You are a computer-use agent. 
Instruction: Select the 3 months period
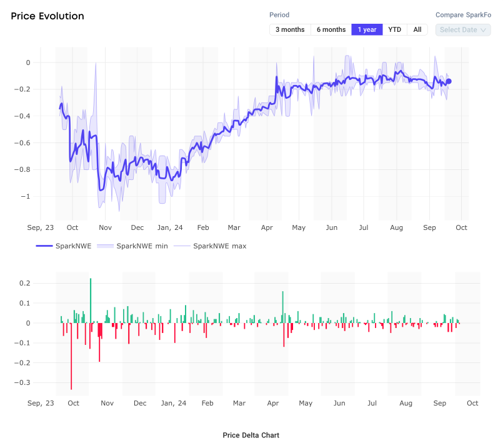tap(290, 29)
